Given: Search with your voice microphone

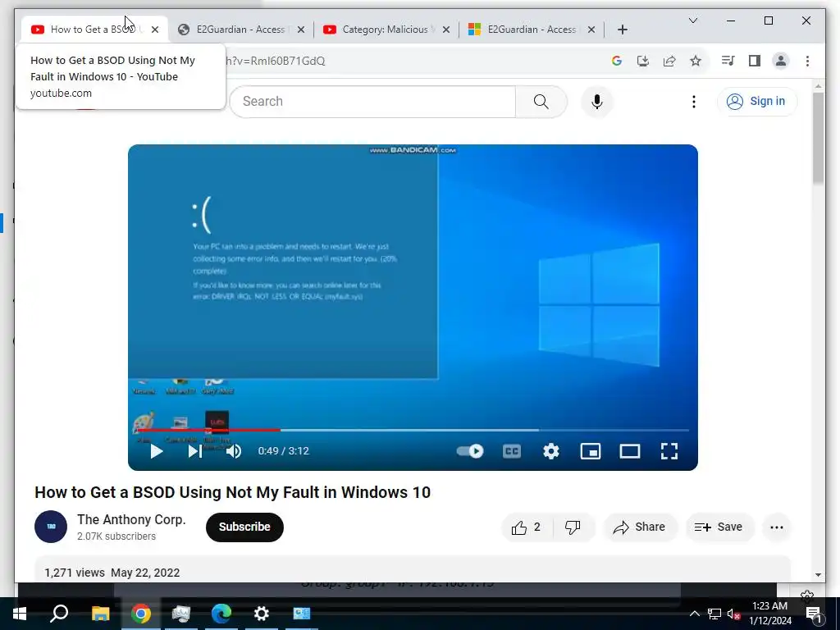Looking at the screenshot, I should click(x=597, y=101).
